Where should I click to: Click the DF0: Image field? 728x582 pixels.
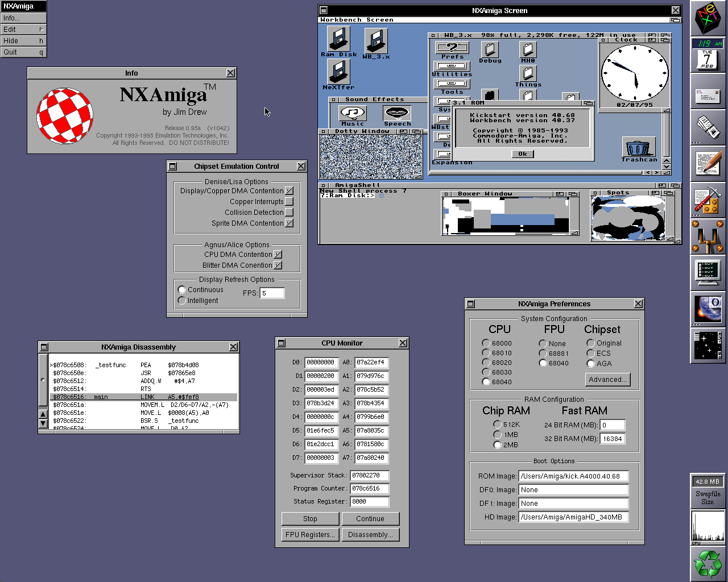[x=573, y=490]
